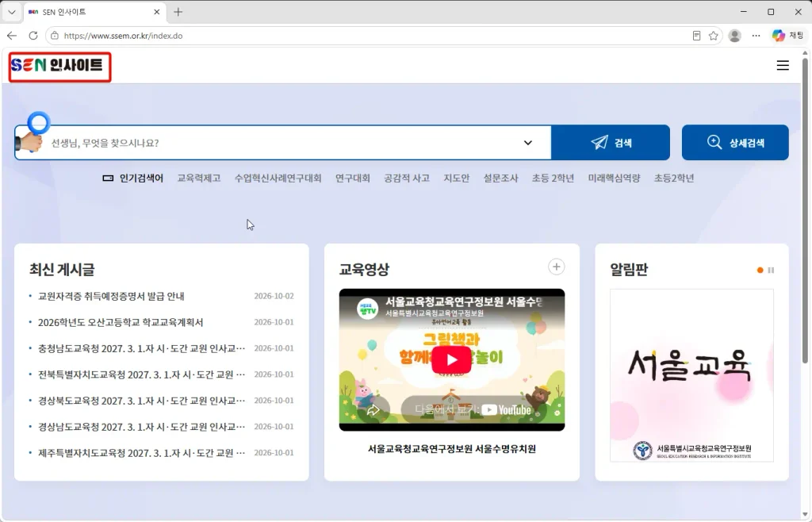Add page to favorites star
Viewport: 812px width, 522px height.
[713, 36]
